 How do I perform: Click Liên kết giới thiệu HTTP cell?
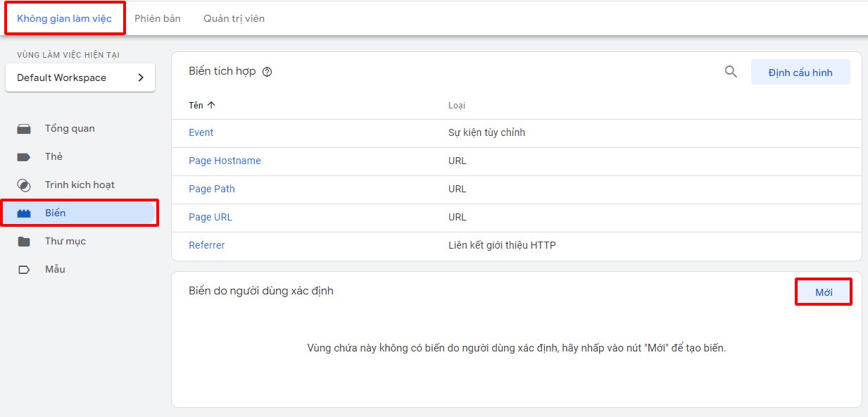502,245
